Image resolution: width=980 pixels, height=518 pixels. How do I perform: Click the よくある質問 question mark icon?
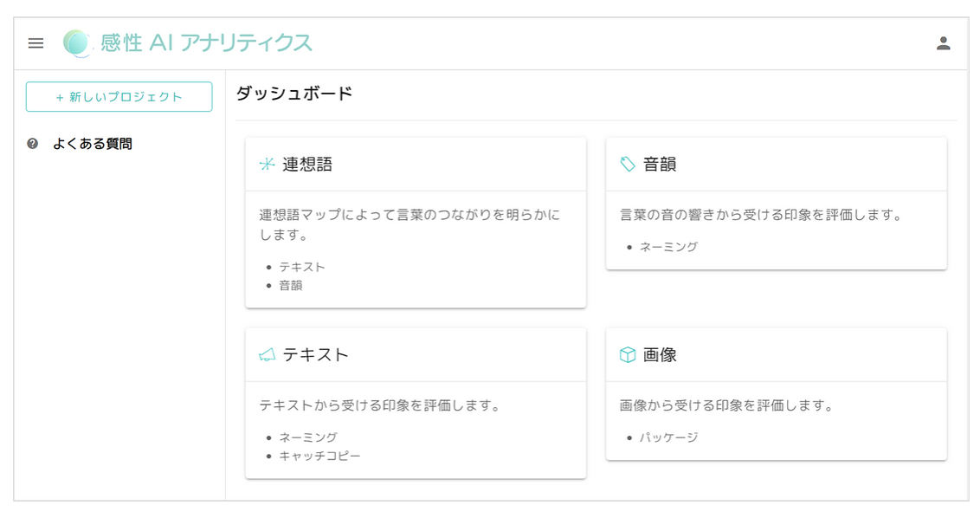click(33, 144)
